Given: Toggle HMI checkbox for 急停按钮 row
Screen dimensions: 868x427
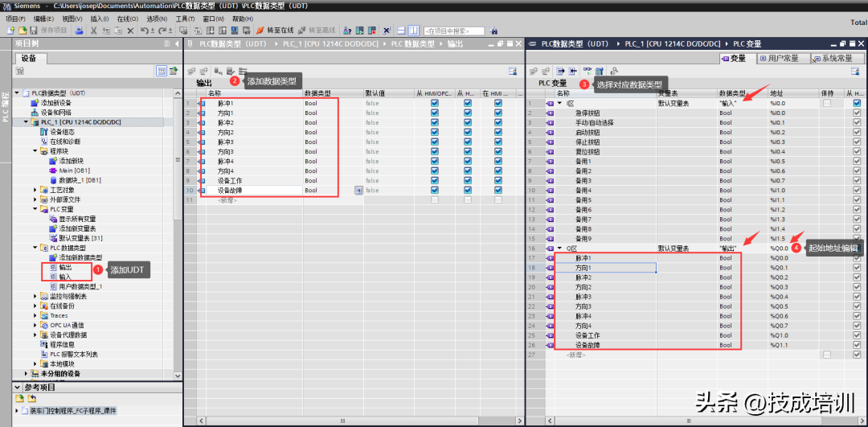Looking at the screenshot, I should pos(857,113).
